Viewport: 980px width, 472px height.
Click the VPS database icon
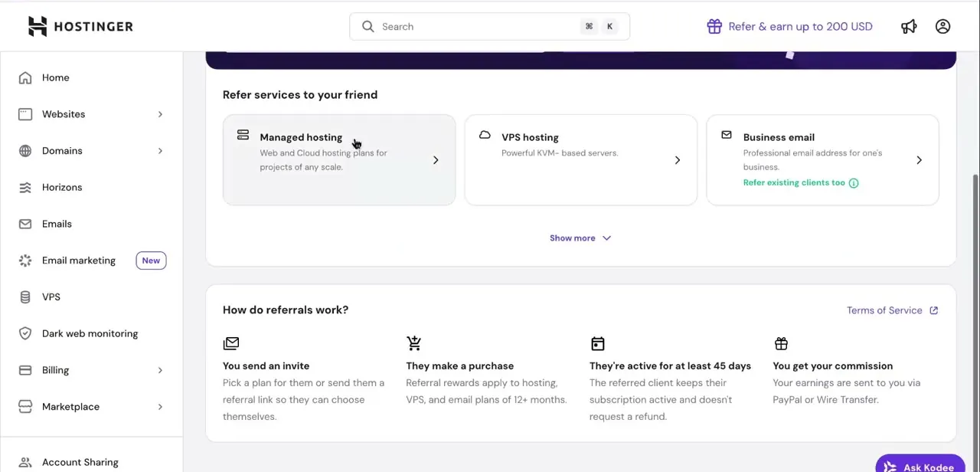25,297
